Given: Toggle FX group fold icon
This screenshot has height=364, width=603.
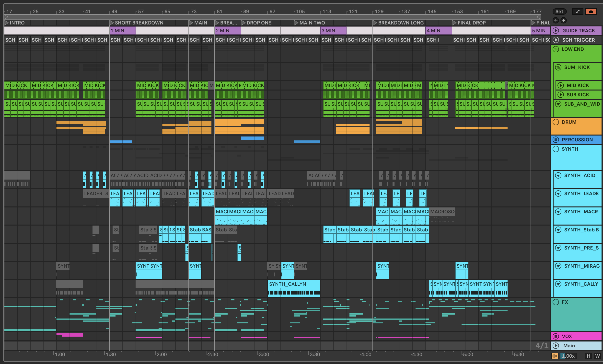Looking at the screenshot, I should 556,302.
